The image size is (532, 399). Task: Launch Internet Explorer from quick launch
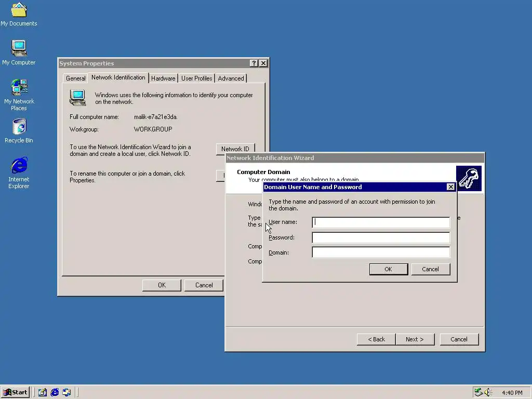[x=55, y=393]
